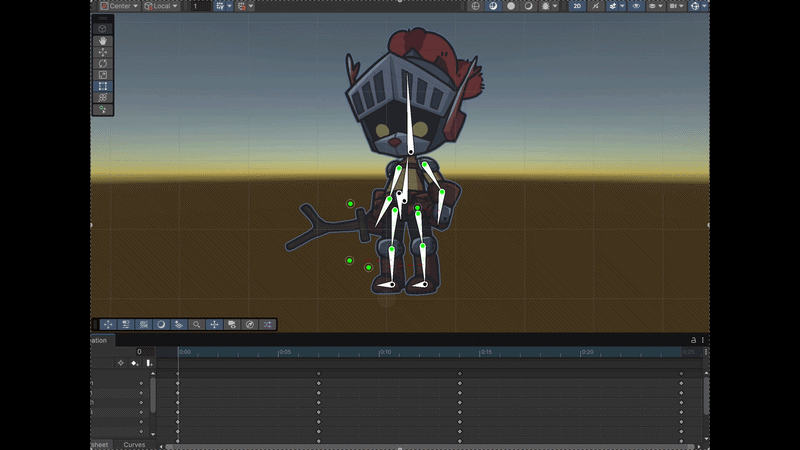The height and width of the screenshot is (450, 800).
Task: Select the Hand view tool
Action: [x=103, y=41]
